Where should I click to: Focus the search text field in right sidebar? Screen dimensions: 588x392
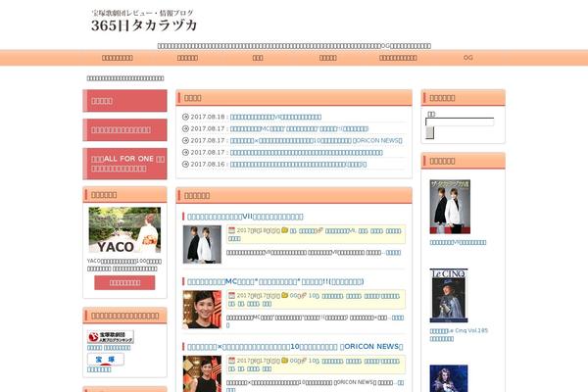[460, 122]
